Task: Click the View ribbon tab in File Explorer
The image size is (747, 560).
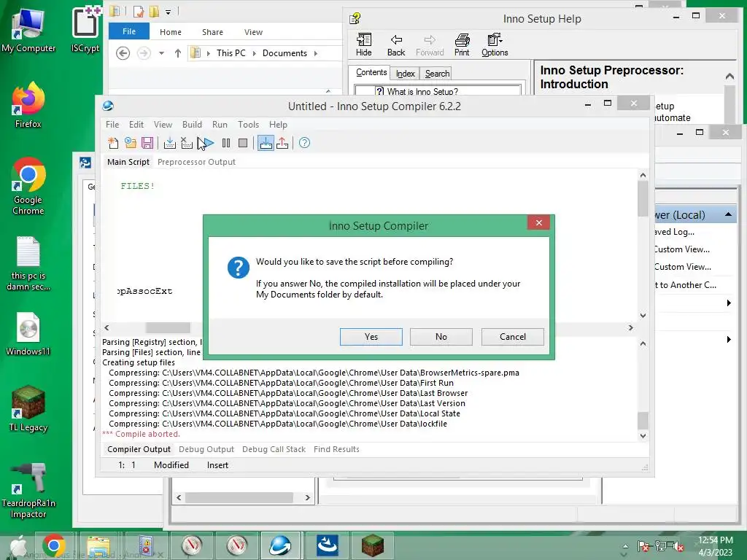Action: point(253,32)
